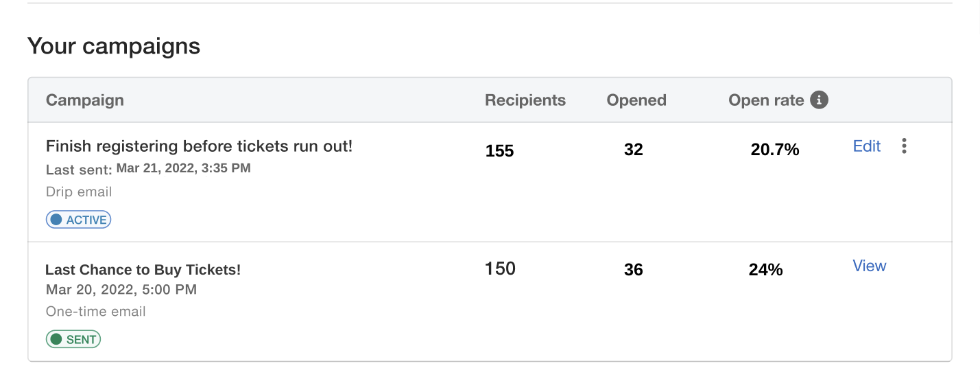
Task: Open the three-dot menu for drip campaign
Action: pyautogui.click(x=905, y=146)
